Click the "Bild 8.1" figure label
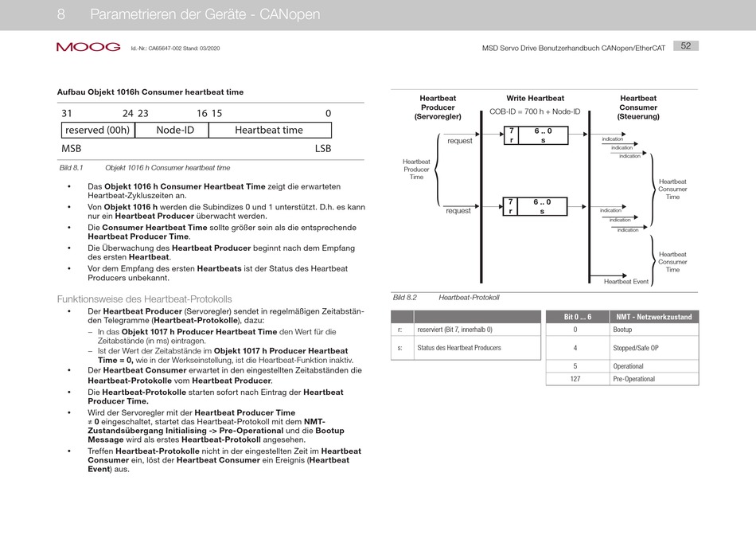The image size is (756, 535). tap(72, 168)
